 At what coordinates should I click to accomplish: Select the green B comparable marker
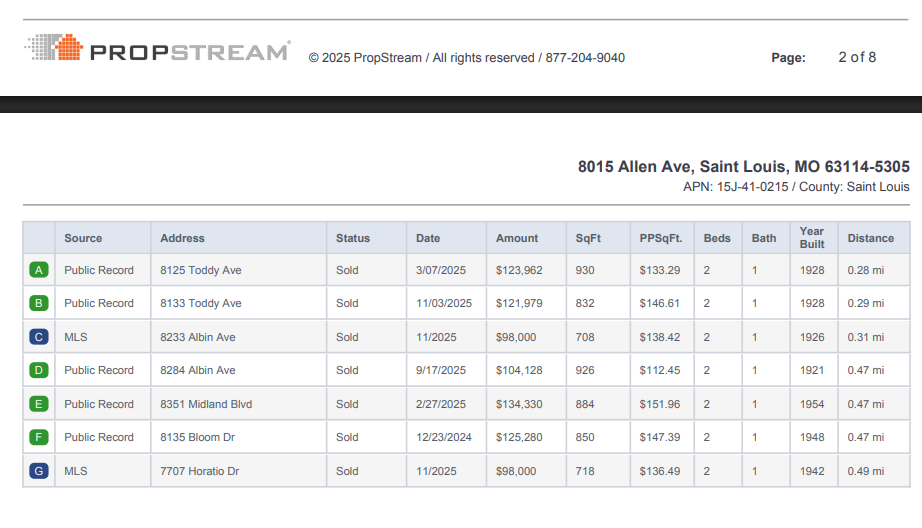click(x=39, y=303)
